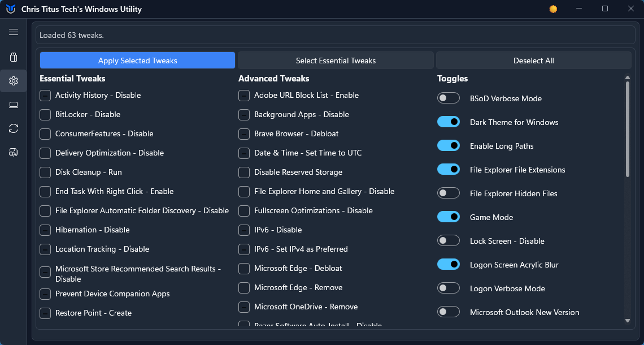
Task: Disable the Enable Long Paths toggle
Action: [x=448, y=145]
